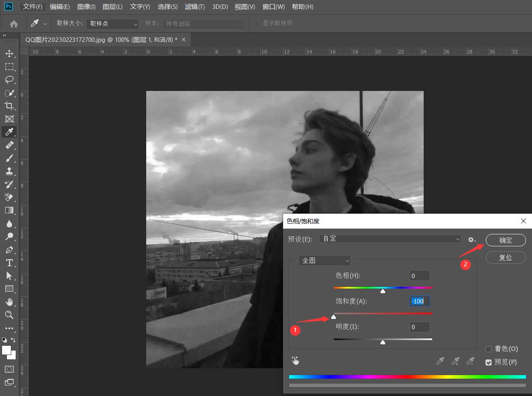Viewport: 532px width, 396px height.
Task: Open the 全图 channel dropdown
Action: pos(325,260)
